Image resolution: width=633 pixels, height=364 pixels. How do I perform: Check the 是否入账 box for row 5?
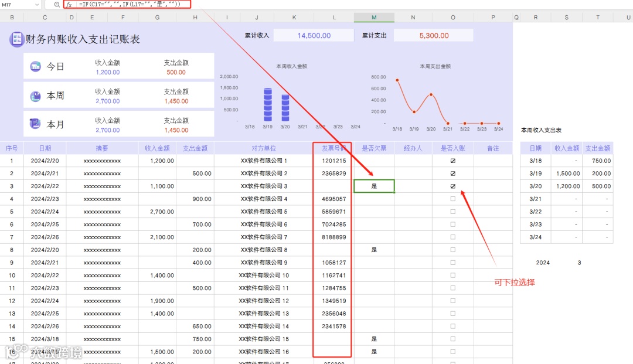tap(453, 212)
